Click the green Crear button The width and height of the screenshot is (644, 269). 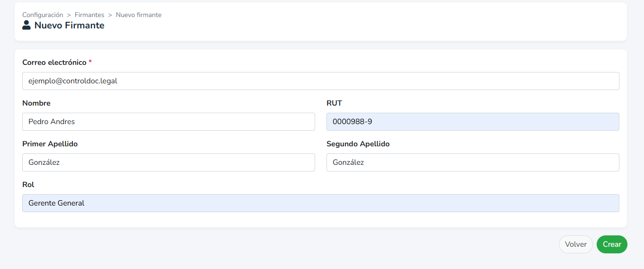[x=612, y=244]
